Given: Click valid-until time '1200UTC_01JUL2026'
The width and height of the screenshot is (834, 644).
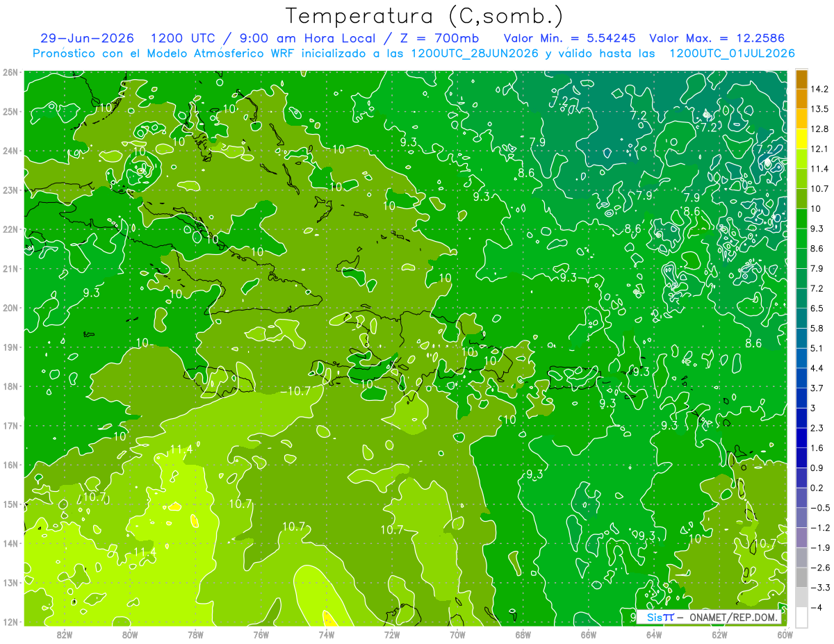Looking at the screenshot, I should point(732,53).
